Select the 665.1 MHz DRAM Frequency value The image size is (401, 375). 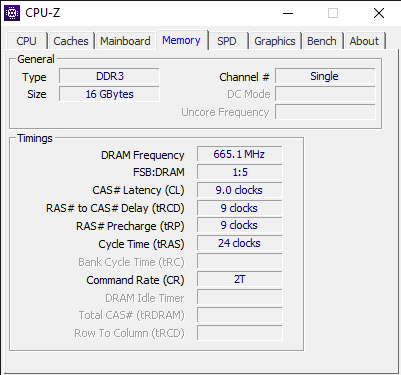pos(239,154)
